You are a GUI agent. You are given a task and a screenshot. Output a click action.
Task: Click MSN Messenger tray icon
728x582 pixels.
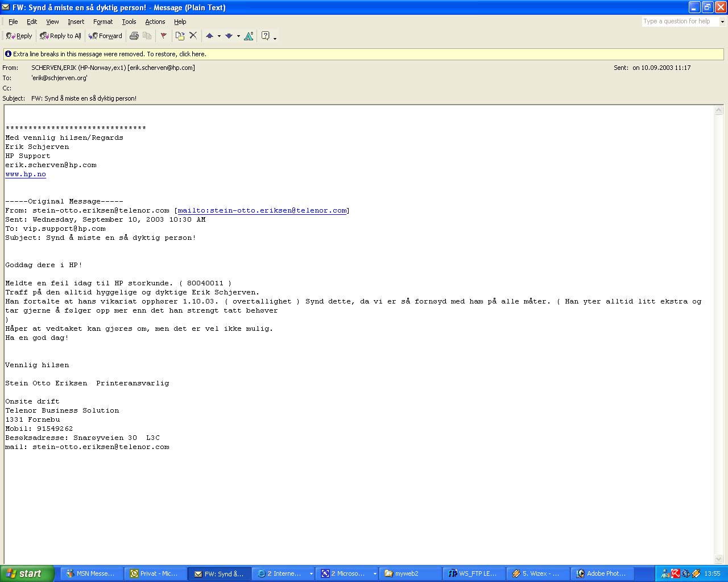pos(665,573)
